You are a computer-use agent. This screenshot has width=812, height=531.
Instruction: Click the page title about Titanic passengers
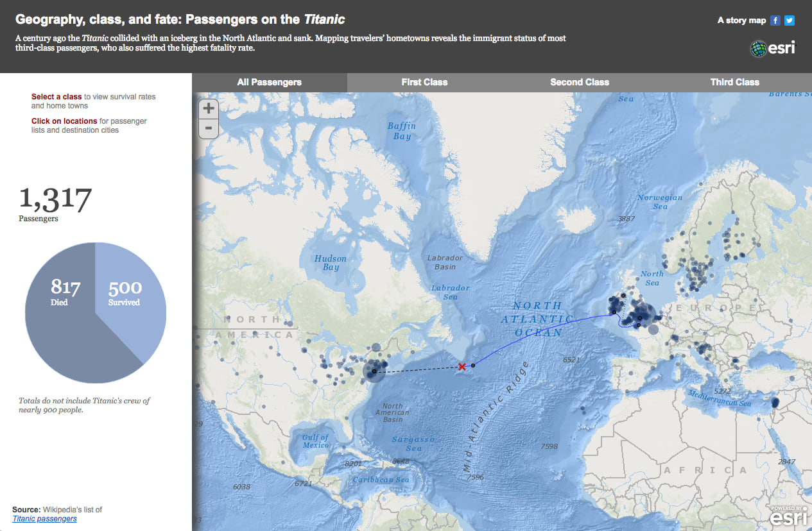(x=180, y=20)
